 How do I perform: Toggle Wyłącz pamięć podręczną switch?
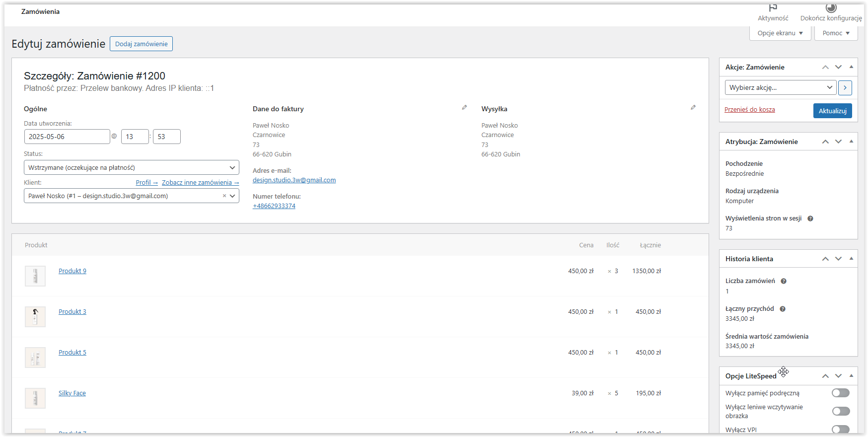[x=840, y=393]
